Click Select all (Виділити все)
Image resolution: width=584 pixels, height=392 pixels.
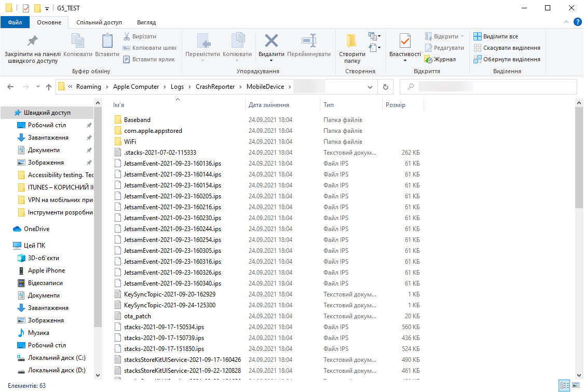[496, 36]
